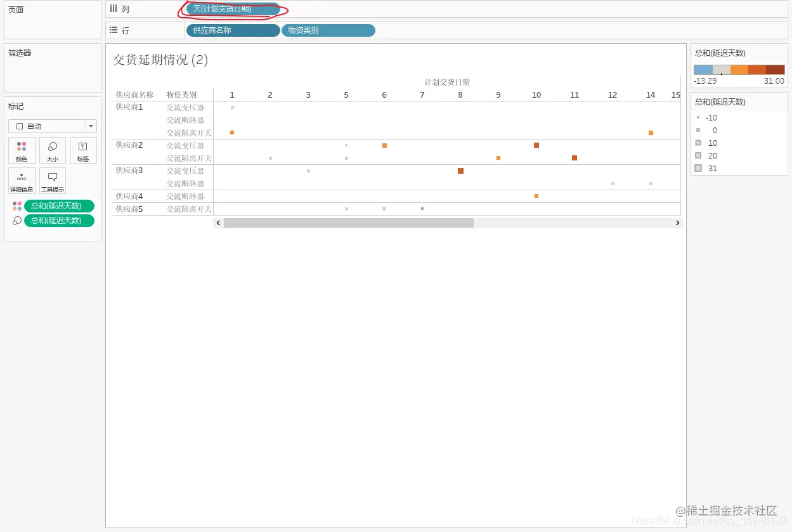Click size icon beside second 总和(延迟天数) pill
Image resolution: width=792 pixels, height=532 pixels.
[17, 221]
